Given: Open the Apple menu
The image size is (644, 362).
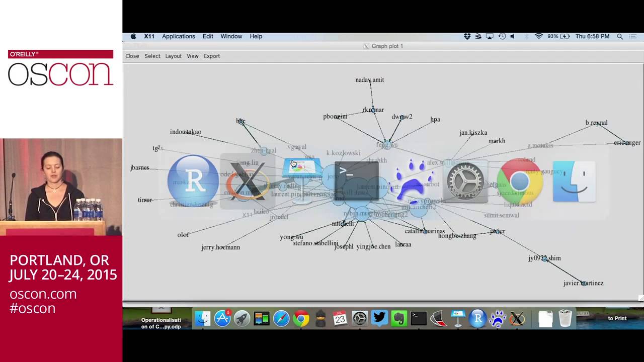Looking at the screenshot, I should click(133, 36).
